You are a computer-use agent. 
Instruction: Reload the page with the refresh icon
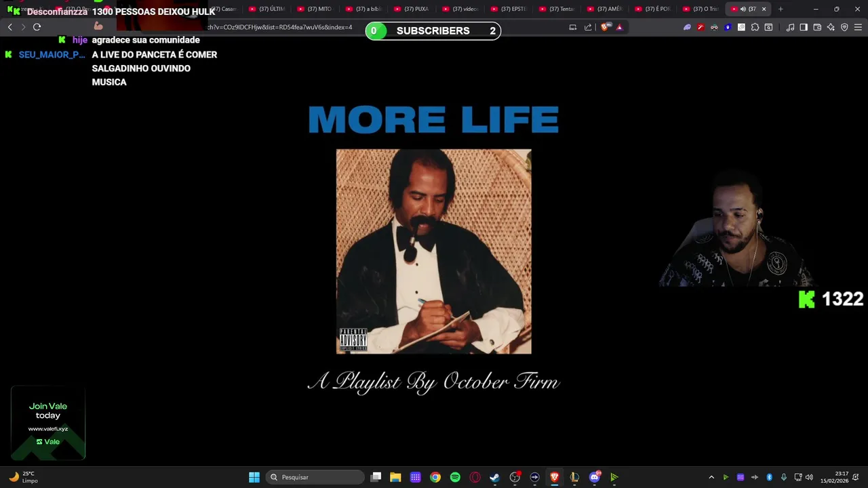37,27
